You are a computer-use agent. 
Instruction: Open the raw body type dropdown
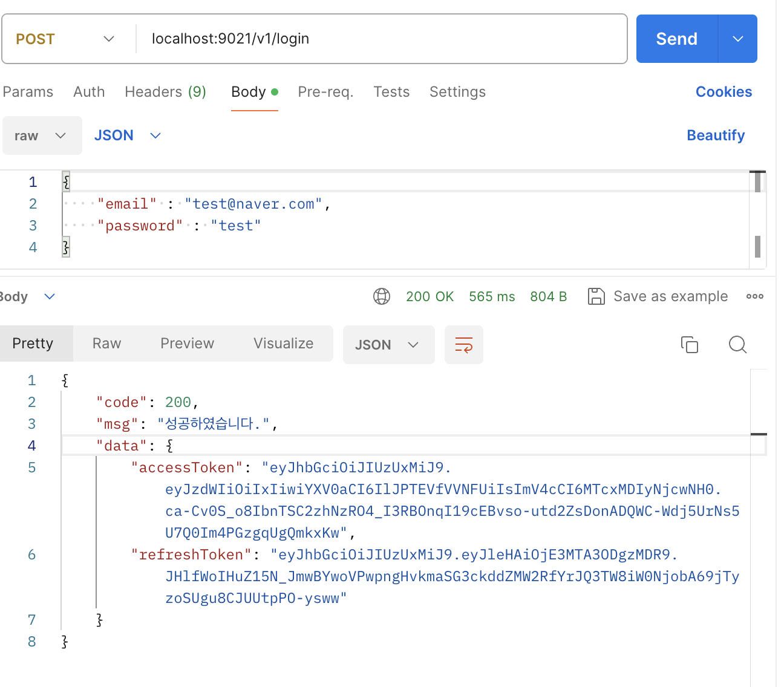pyautogui.click(x=41, y=135)
